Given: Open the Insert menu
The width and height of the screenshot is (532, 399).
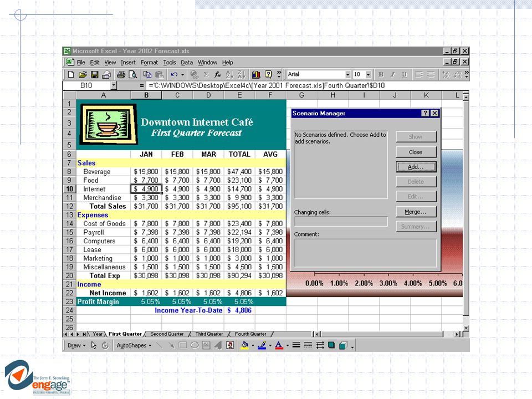Looking at the screenshot, I should 128,63.
